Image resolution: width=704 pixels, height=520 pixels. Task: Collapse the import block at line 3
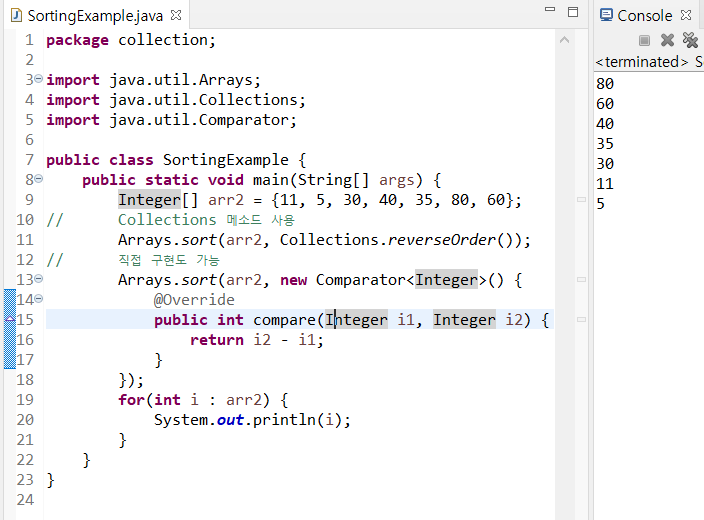(x=39, y=79)
